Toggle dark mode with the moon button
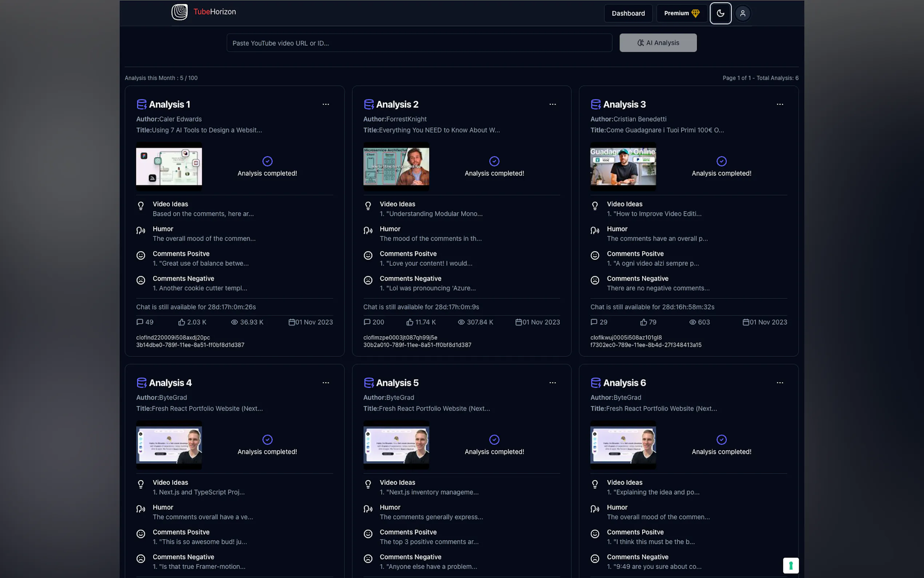The height and width of the screenshot is (578, 924). 720,13
